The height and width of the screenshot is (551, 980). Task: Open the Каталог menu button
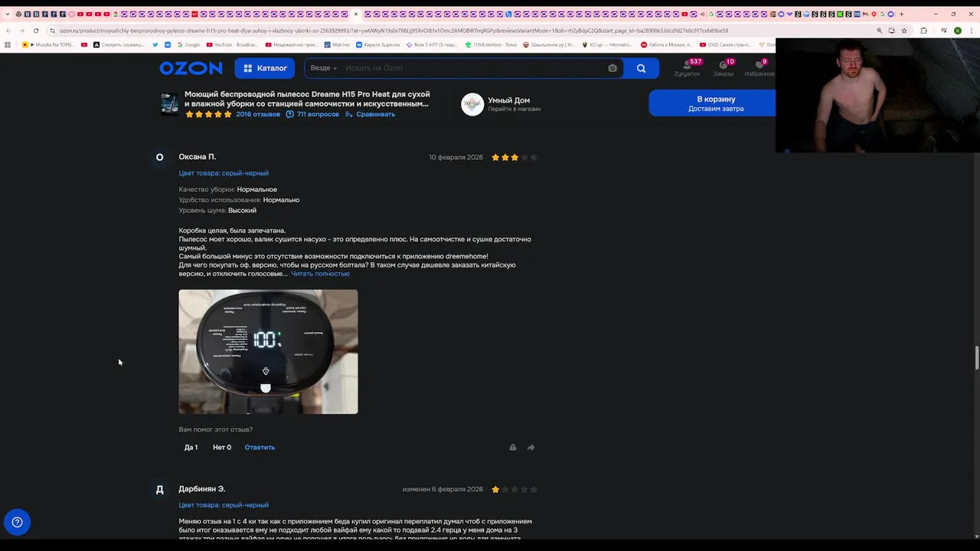click(265, 68)
